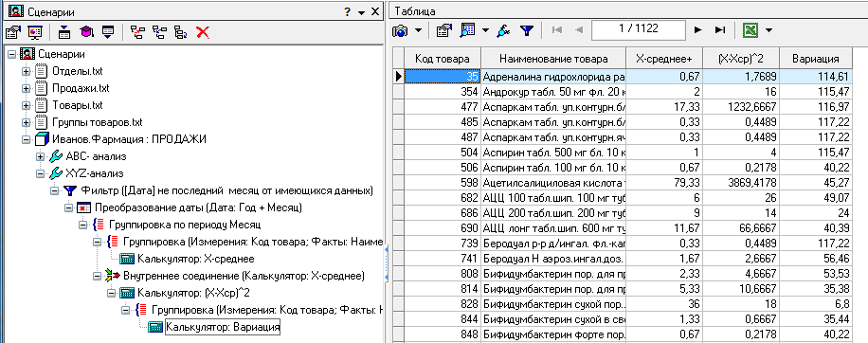The width and height of the screenshot is (868, 343).
Task: Open table field settings icon in Таблица toolbar
Action: (x=443, y=30)
